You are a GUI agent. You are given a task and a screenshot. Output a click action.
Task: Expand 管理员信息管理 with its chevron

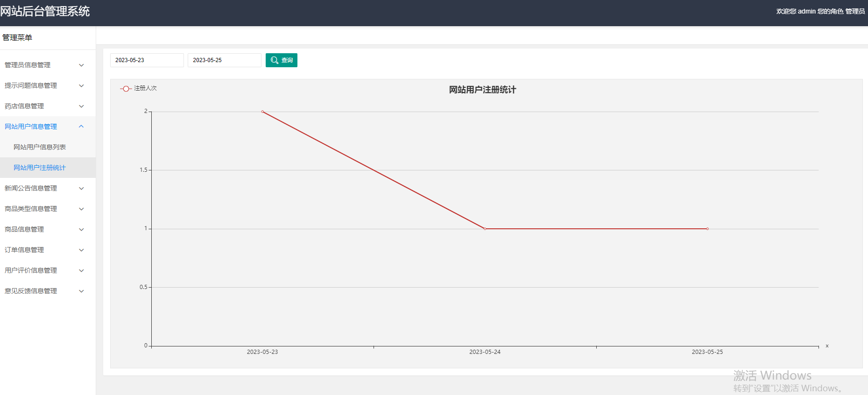[x=81, y=65]
